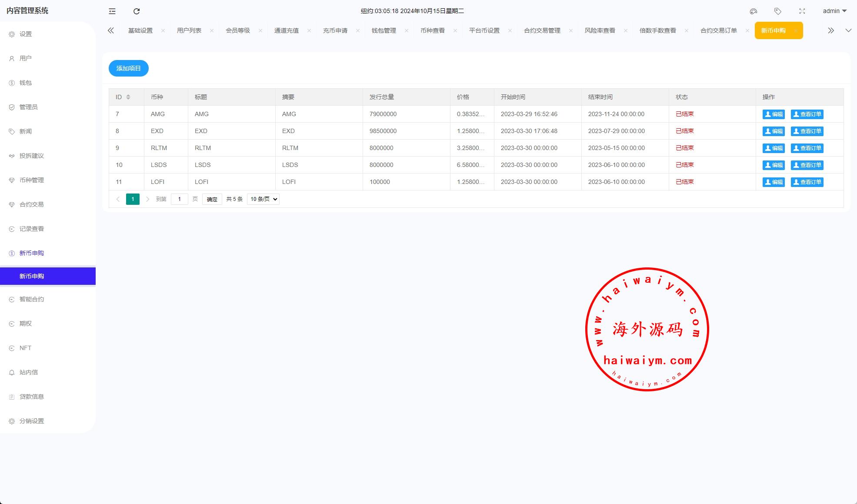
Task: Click the refresh icon in top bar
Action: point(137,11)
